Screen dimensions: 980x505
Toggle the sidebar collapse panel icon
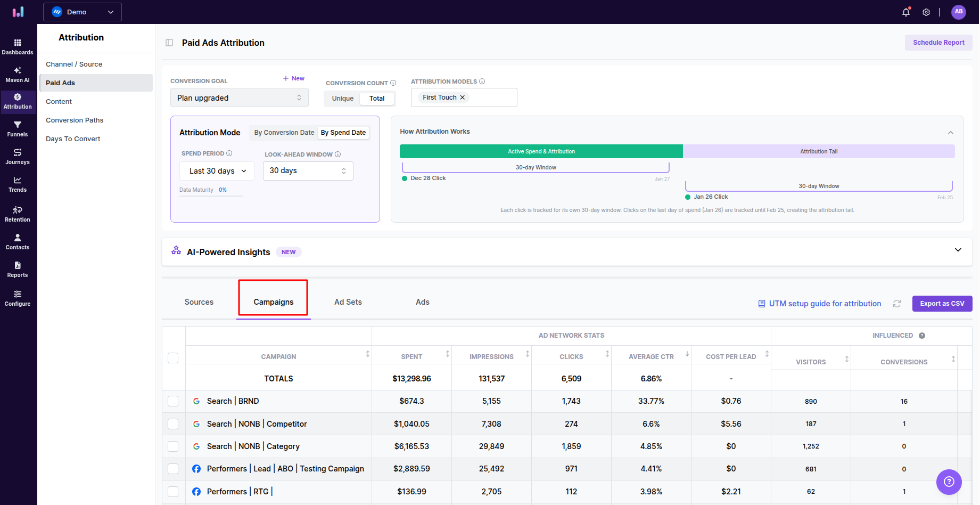coord(169,43)
